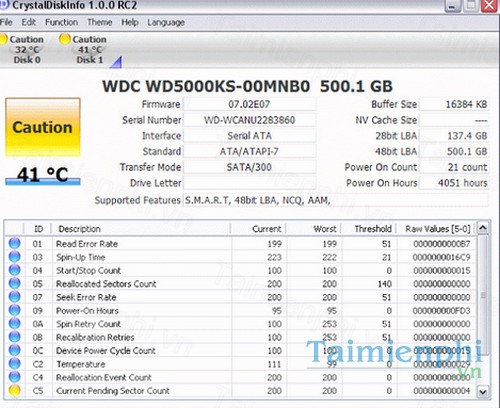Click the Worst column header
The image size is (500, 408).
click(x=313, y=229)
